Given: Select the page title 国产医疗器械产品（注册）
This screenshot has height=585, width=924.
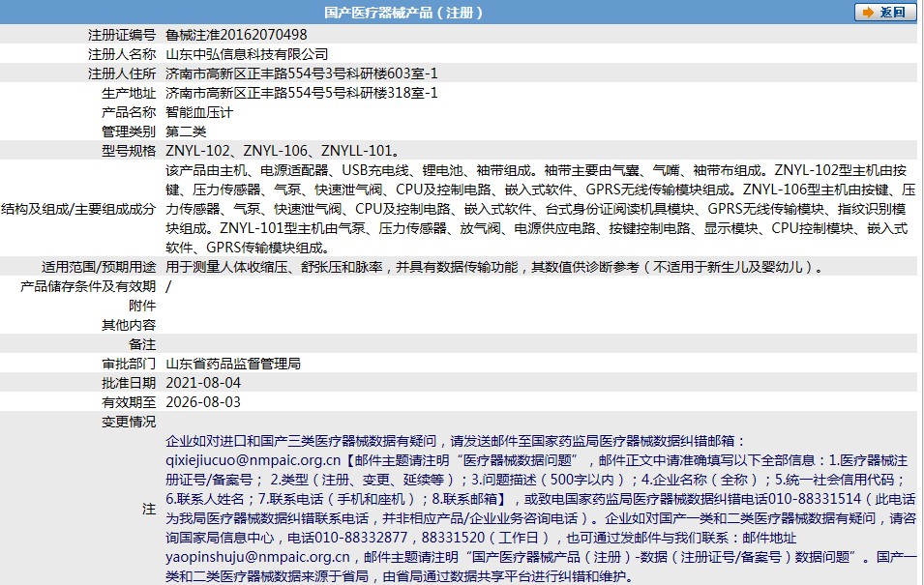Looking at the screenshot, I should tap(403, 13).
